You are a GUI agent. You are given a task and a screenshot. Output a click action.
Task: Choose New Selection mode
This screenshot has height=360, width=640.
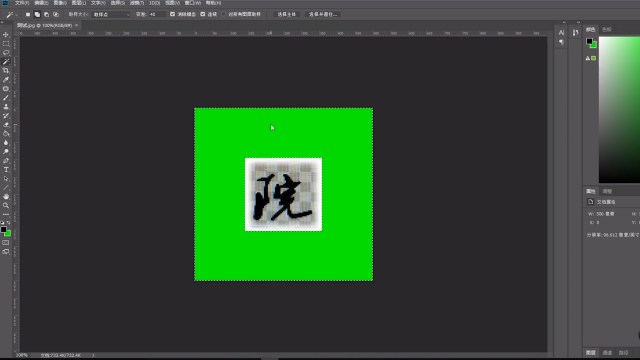(x=28, y=14)
